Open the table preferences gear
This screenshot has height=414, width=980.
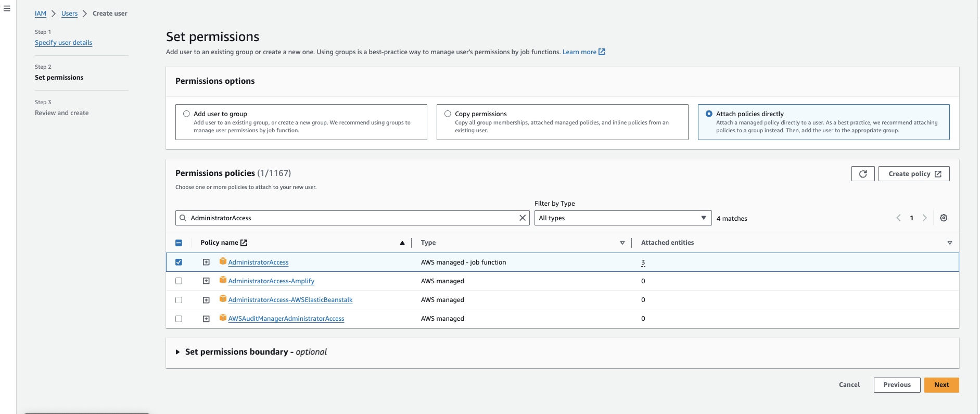(x=944, y=218)
